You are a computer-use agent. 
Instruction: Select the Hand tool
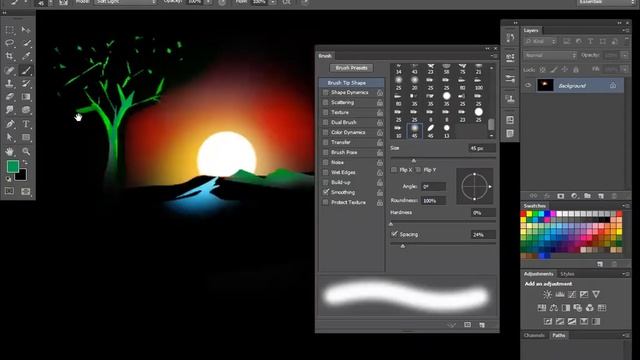click(x=9, y=151)
